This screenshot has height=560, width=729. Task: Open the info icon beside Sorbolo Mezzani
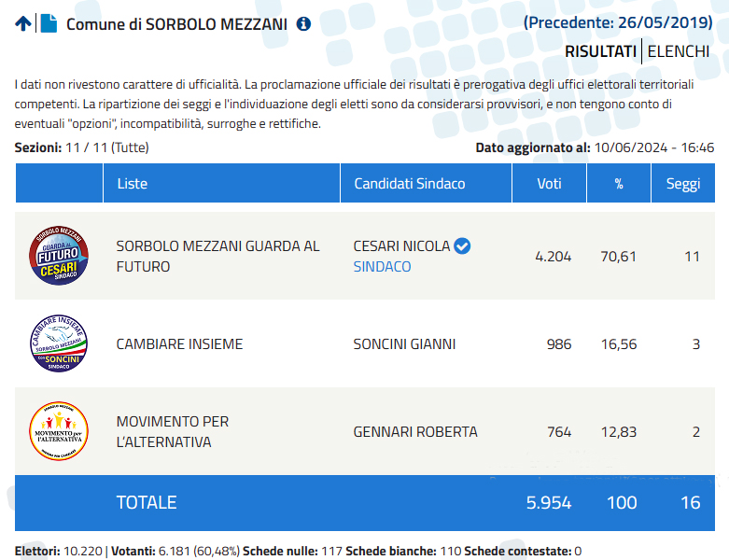pos(303,23)
